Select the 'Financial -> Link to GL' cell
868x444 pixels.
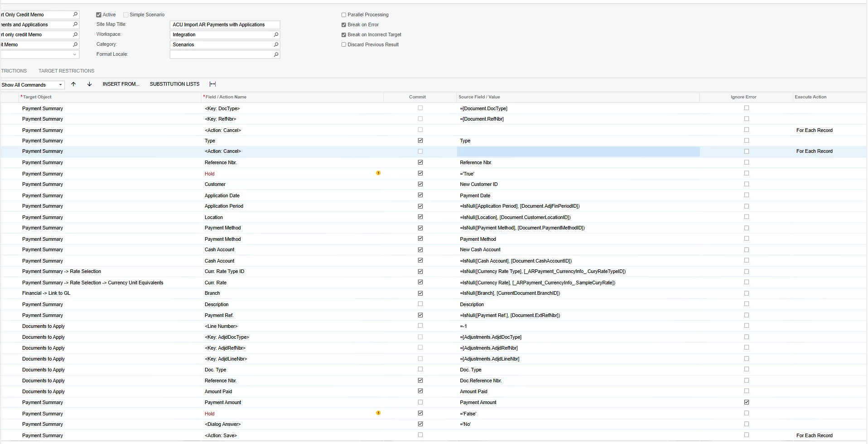point(110,293)
